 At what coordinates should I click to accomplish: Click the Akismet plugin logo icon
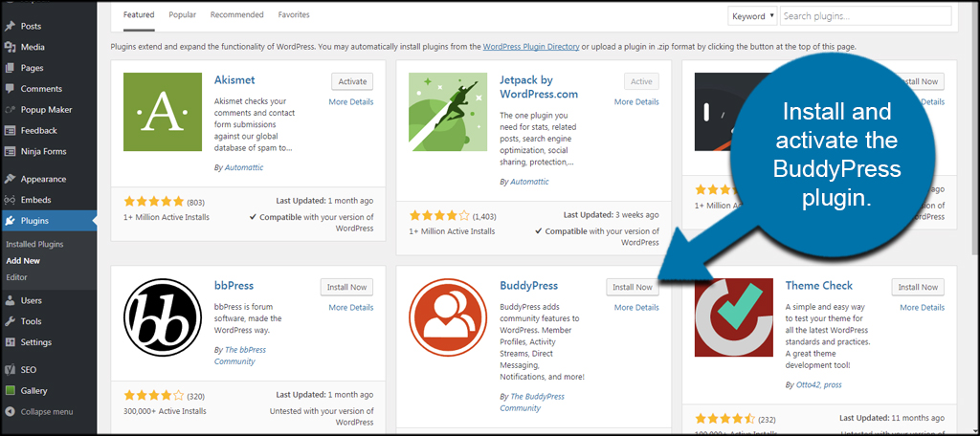[163, 112]
